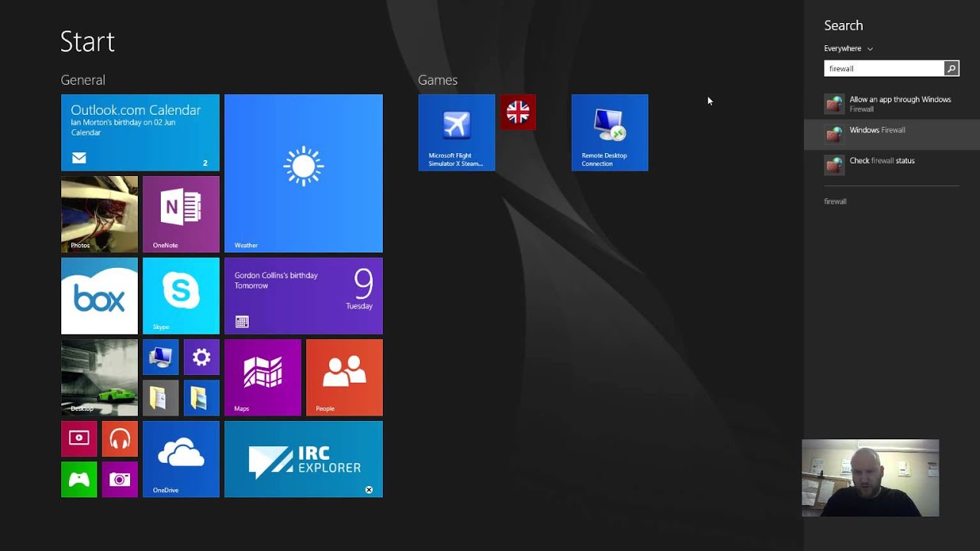
Task: Open the Box app tile
Action: pyautogui.click(x=100, y=295)
